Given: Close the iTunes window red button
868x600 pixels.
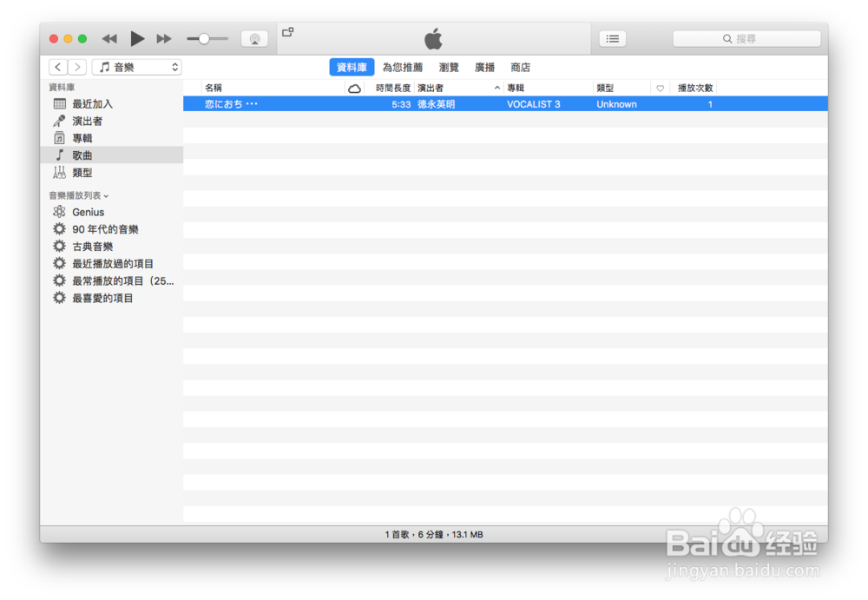Looking at the screenshot, I should tap(54, 39).
